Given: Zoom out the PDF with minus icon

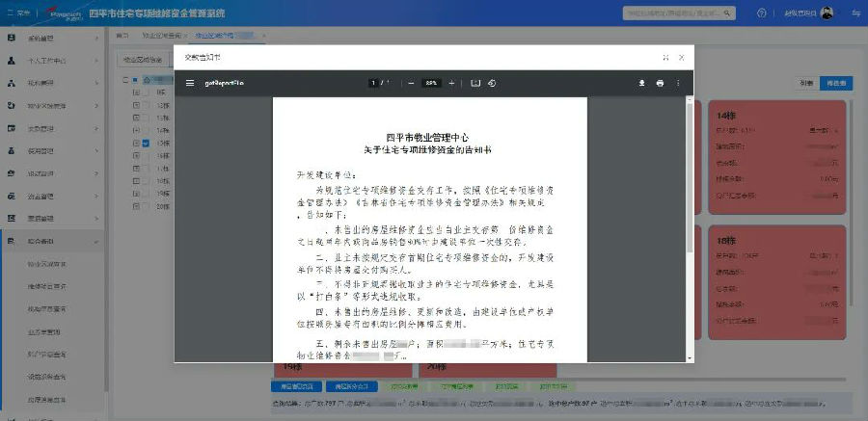Looking at the screenshot, I should pos(411,83).
